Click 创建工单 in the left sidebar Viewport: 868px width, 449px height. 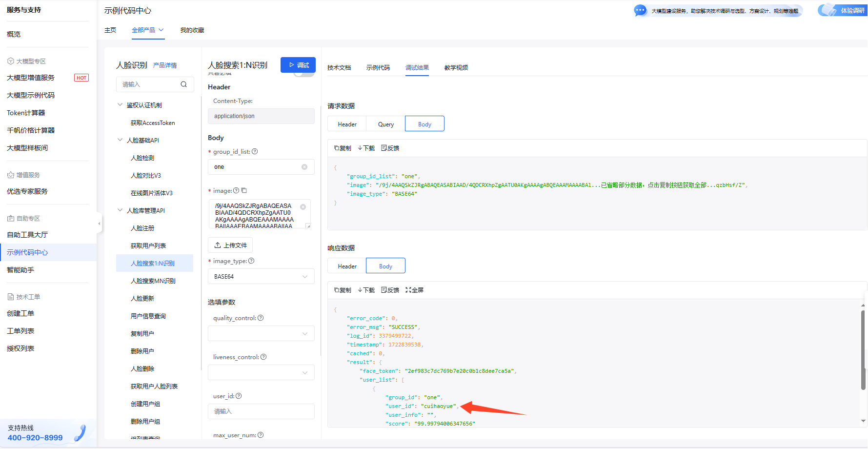20,313
